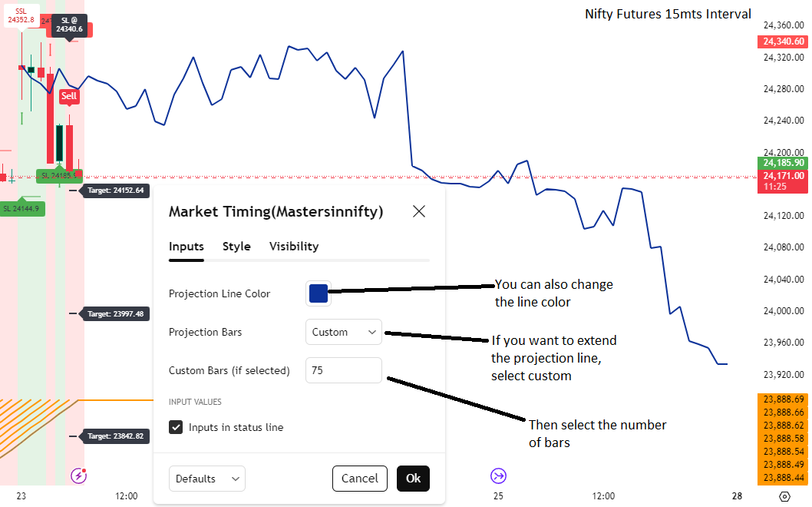Open the Defaults dropdown menu

pyautogui.click(x=207, y=479)
